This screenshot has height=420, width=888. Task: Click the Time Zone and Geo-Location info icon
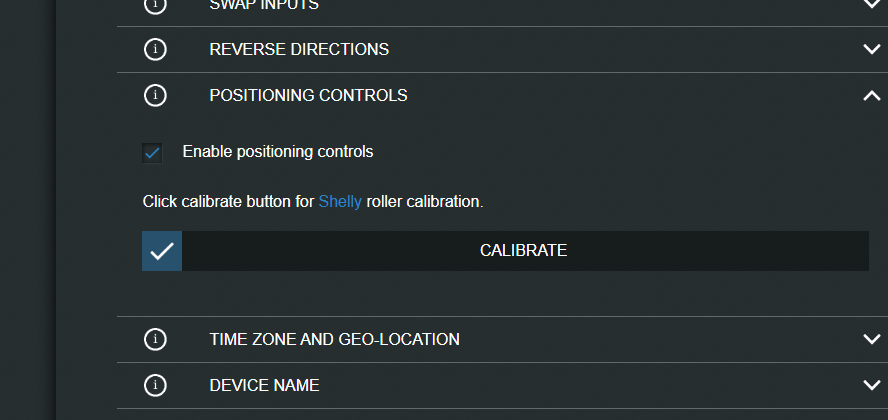(x=155, y=339)
